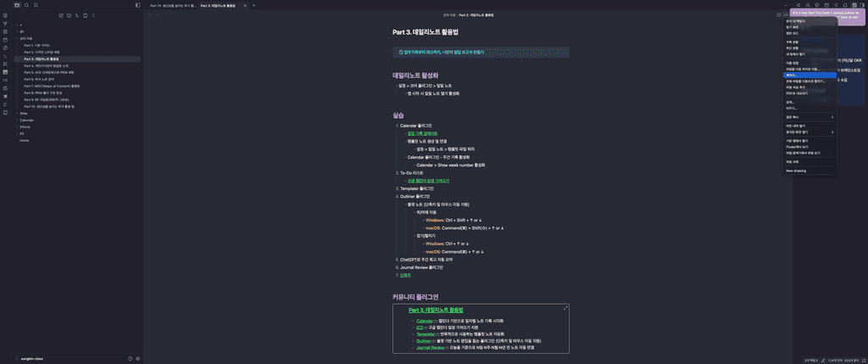The width and height of the screenshot is (868, 364).
Task: Click the crossed-tools ribbon icon
Action: (x=6, y=96)
